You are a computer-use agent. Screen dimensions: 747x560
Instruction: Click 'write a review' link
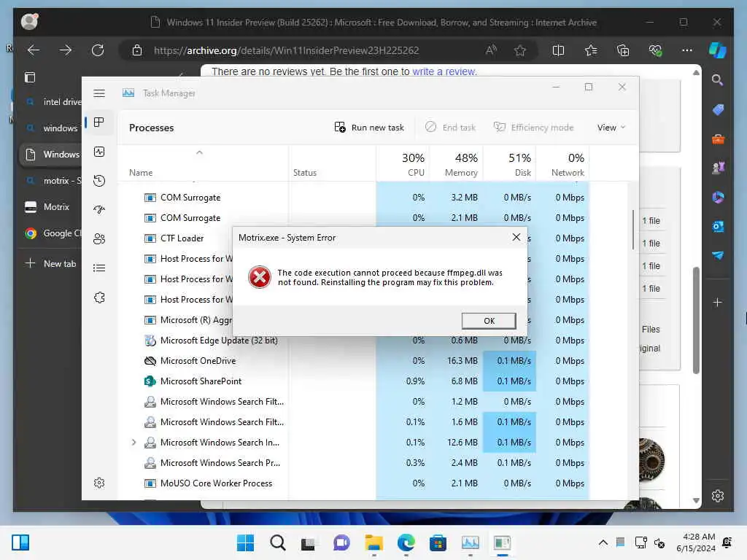point(444,71)
